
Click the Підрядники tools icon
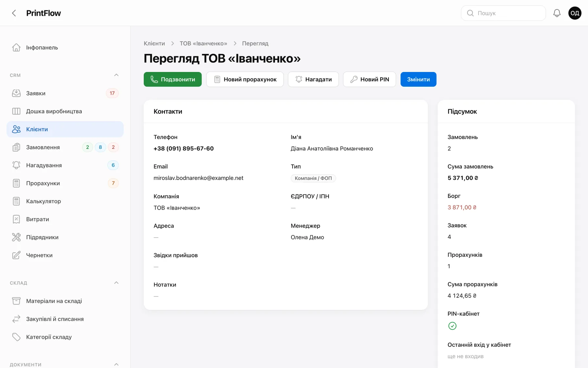(16, 237)
